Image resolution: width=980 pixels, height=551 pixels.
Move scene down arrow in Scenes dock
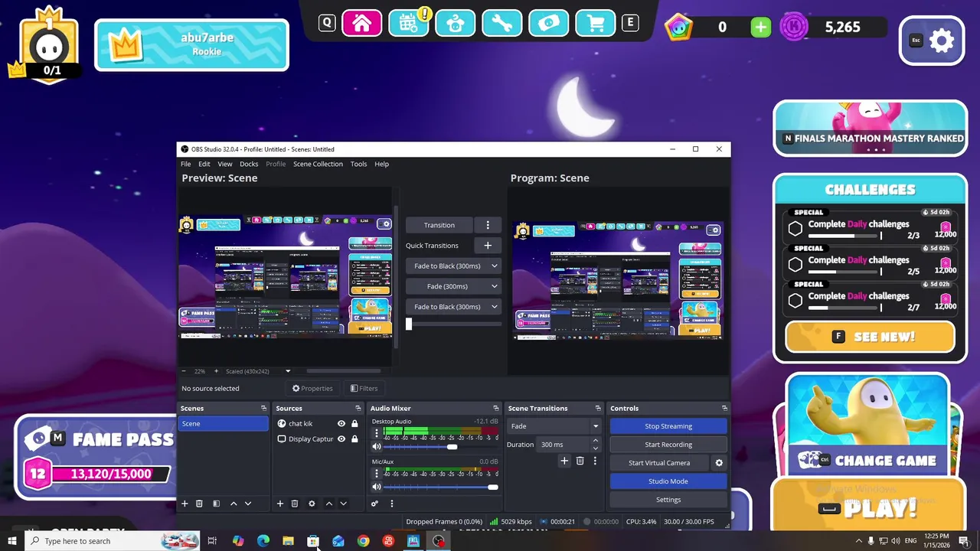click(x=247, y=504)
